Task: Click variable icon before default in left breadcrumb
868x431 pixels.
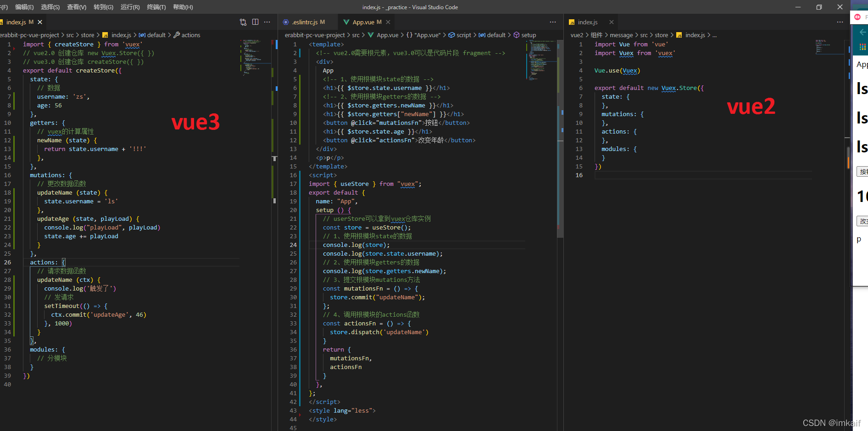Action: 142,35
